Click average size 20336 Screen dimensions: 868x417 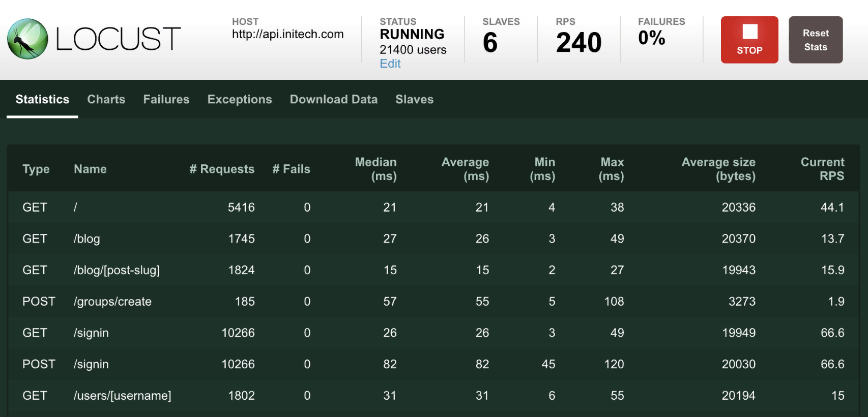coord(739,207)
